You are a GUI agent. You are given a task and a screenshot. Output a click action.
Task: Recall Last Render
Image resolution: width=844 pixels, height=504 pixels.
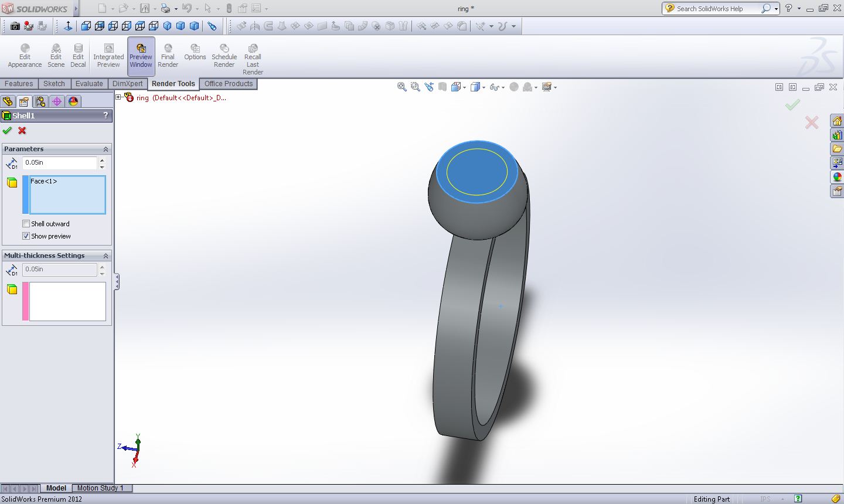(253, 59)
